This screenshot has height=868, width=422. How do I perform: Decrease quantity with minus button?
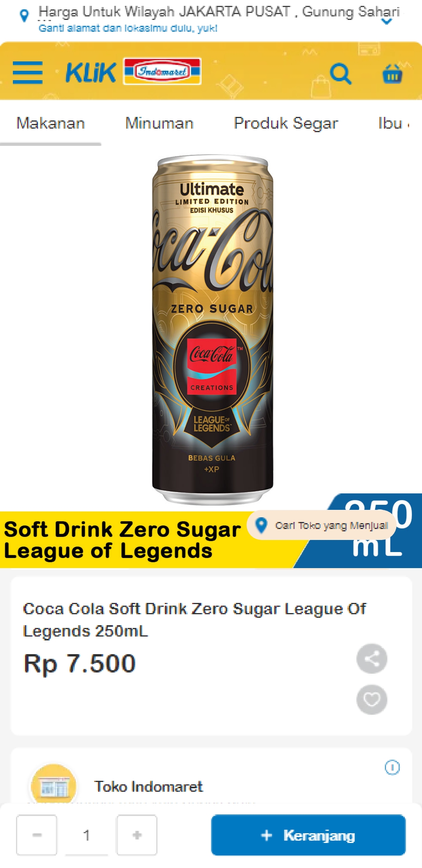(x=37, y=835)
